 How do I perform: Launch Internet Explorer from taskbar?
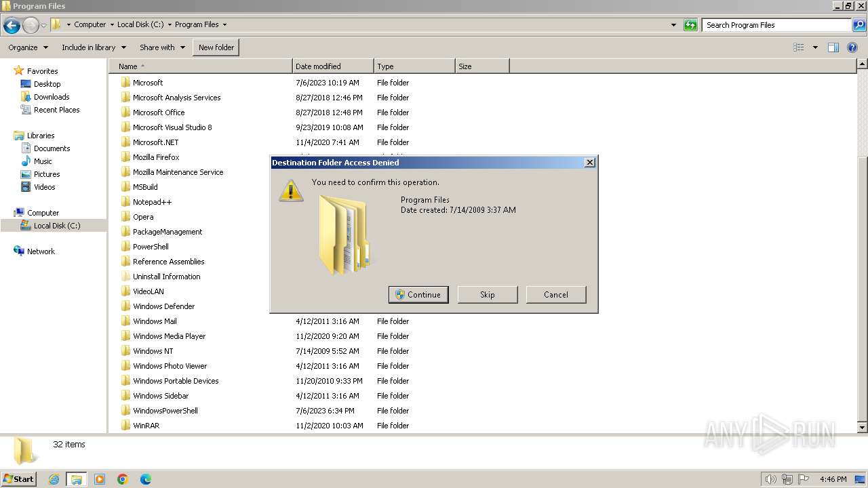(54, 479)
